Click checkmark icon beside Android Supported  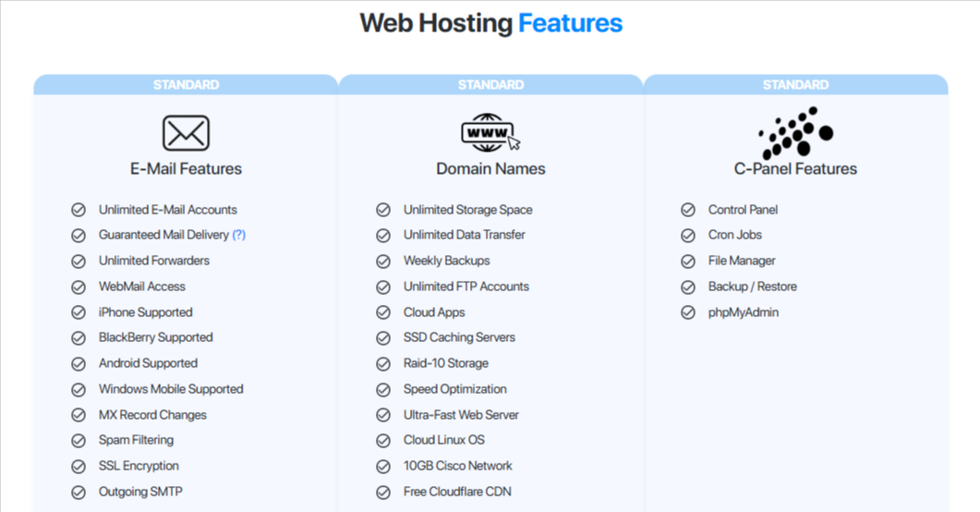79,364
